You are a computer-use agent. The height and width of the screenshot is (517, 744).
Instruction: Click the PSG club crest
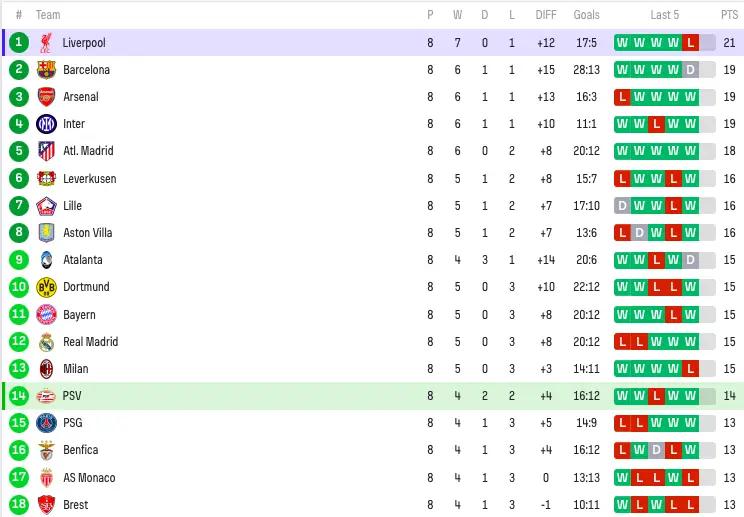coord(46,423)
